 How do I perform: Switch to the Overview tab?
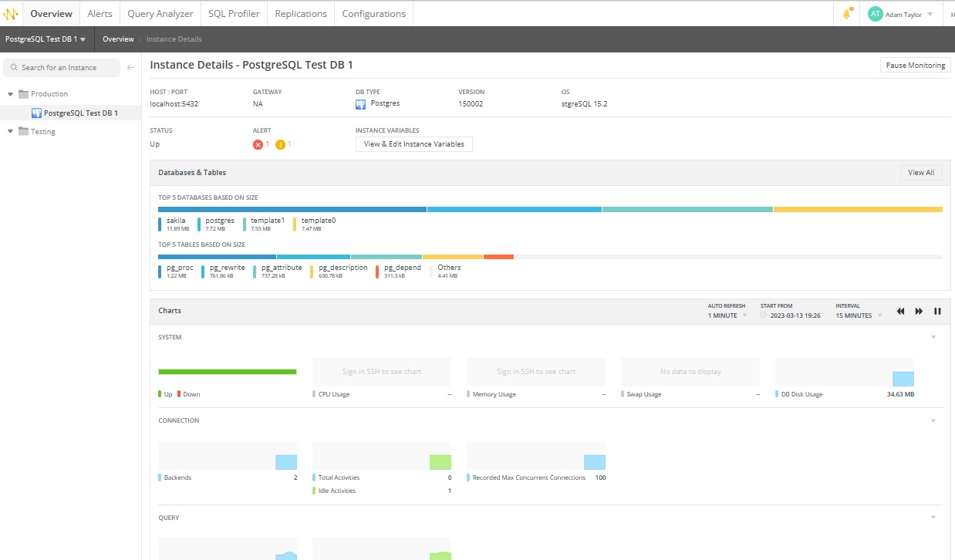click(52, 14)
